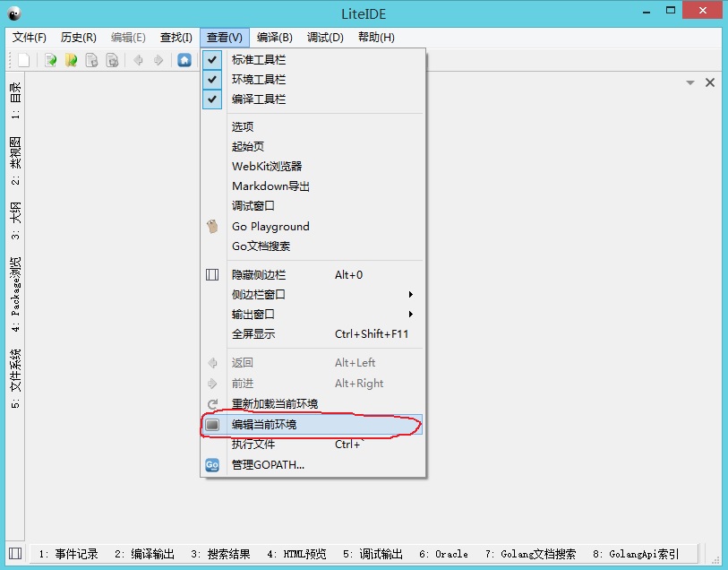Screen dimensions: 728x570
Task: Show the 5: 调试输出 output tab
Action: tap(373, 554)
